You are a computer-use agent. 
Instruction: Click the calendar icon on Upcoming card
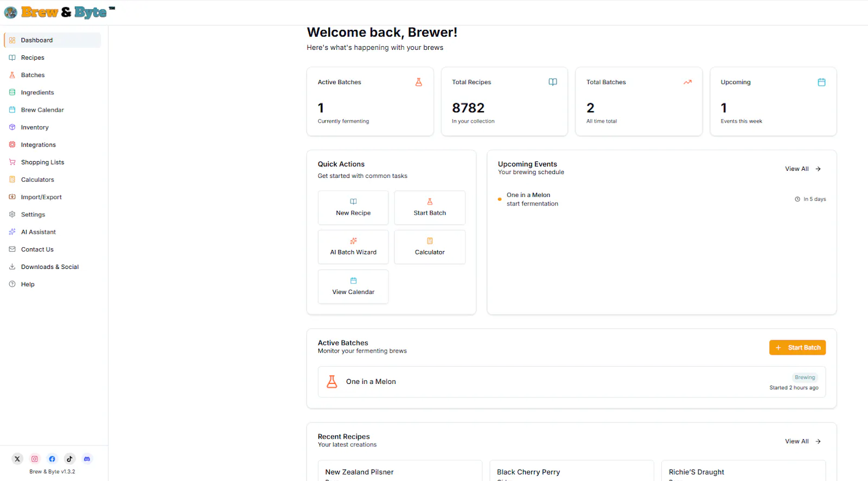[x=821, y=82]
